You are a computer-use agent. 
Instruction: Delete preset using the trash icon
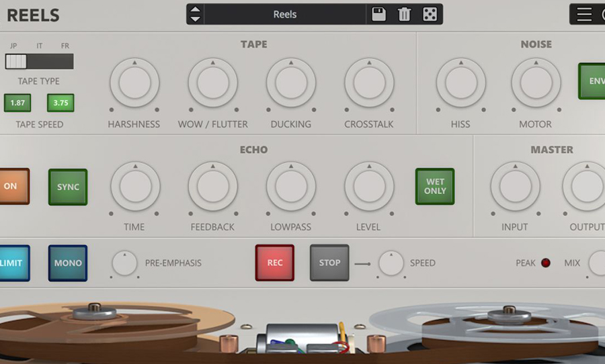click(404, 14)
